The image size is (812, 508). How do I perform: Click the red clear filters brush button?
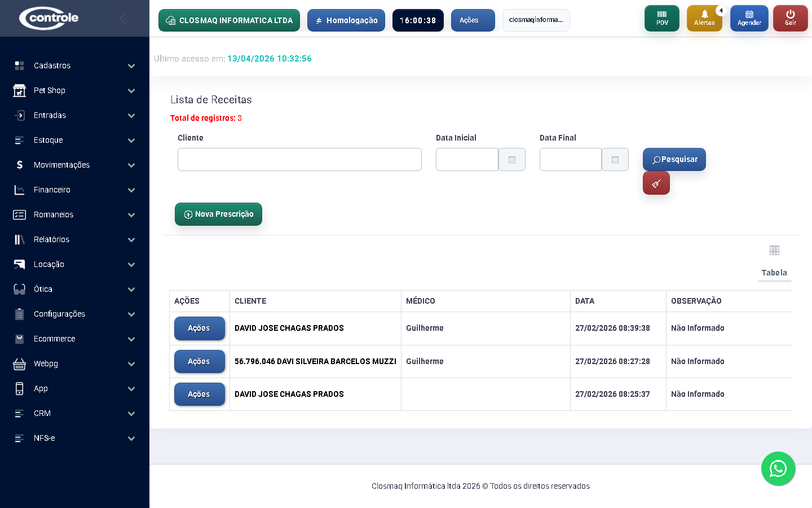pyautogui.click(x=656, y=183)
